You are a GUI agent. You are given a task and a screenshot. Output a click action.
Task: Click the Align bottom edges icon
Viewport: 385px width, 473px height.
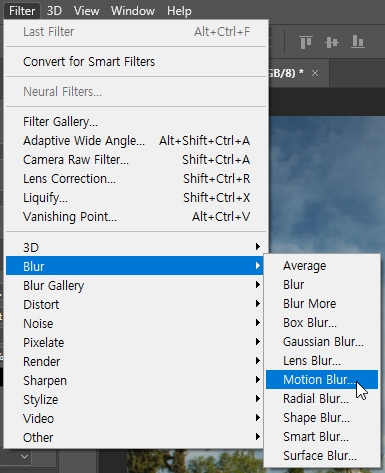358,42
